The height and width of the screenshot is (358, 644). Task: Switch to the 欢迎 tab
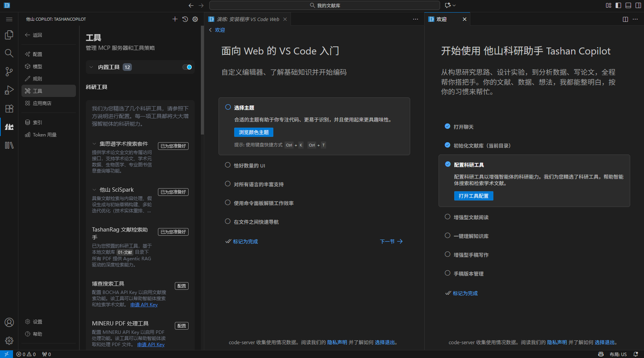442,19
